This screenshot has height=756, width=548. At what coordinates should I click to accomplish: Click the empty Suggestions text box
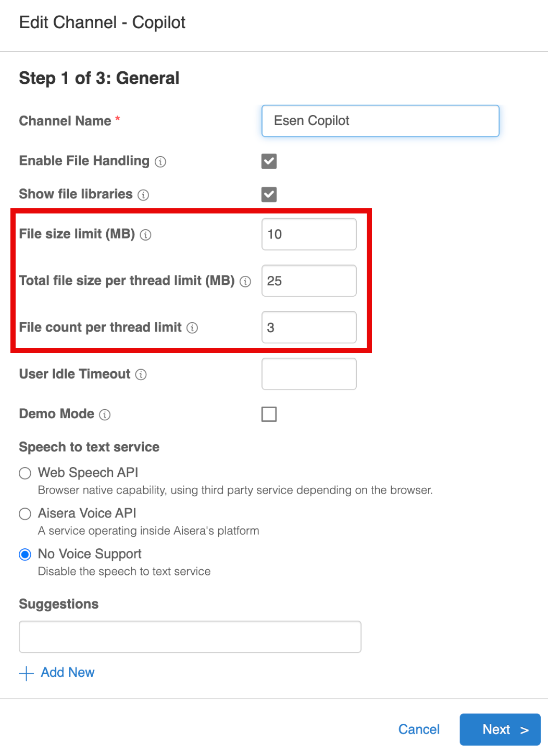[x=190, y=637]
